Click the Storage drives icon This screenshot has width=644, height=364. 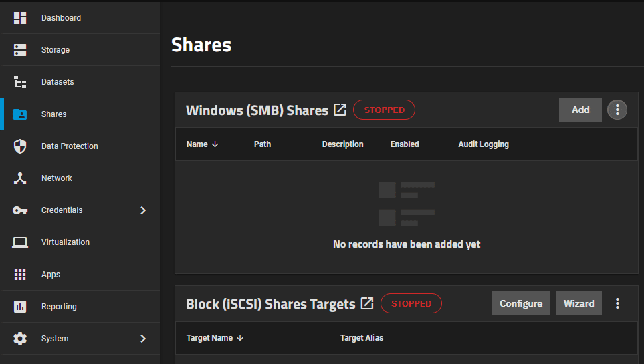[x=20, y=50]
